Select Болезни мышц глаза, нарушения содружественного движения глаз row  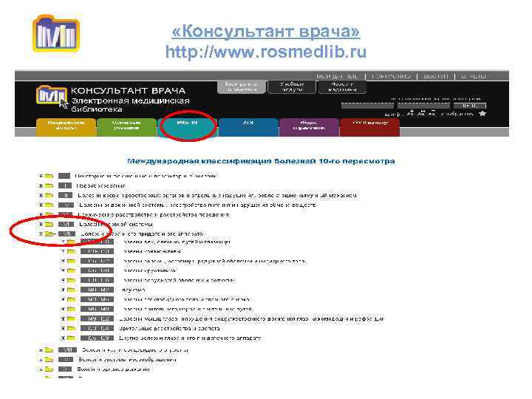(x=251, y=319)
